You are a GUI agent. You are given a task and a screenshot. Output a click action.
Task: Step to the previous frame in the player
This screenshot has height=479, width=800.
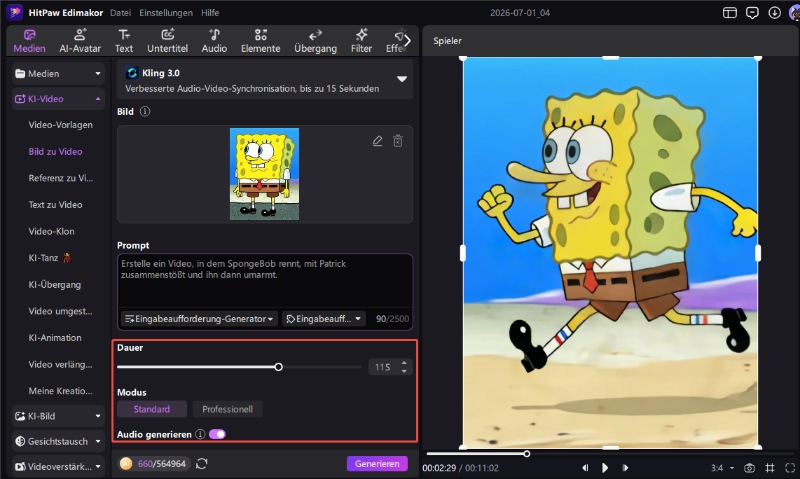585,468
